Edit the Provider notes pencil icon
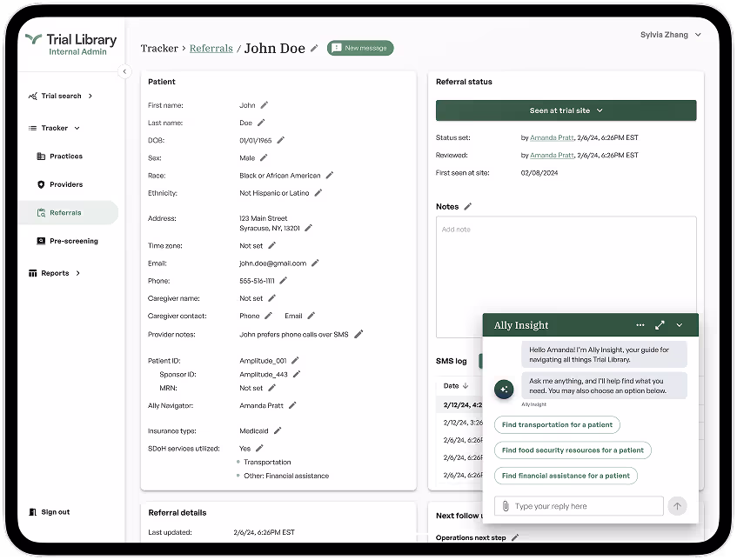This screenshot has height=560, width=737. pos(358,334)
